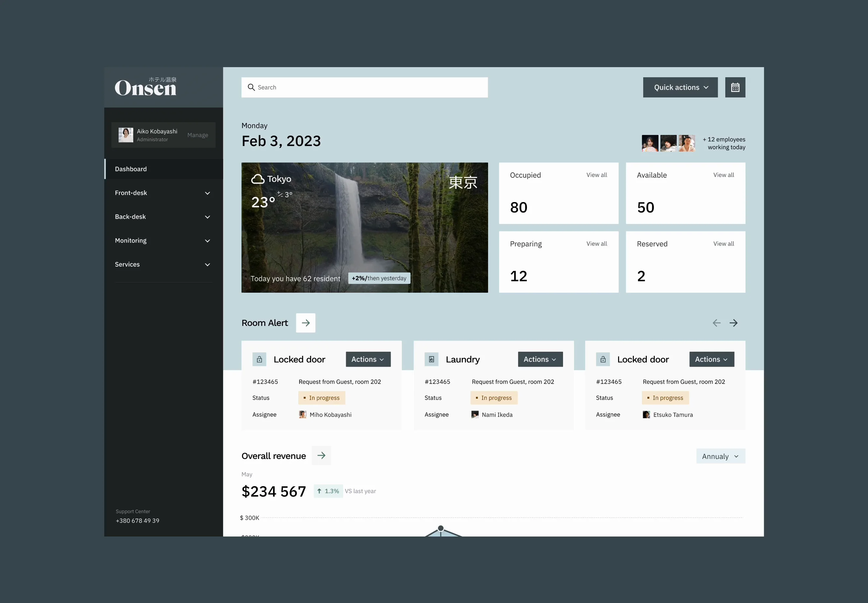
Task: Click the right arrow to advance room alerts
Action: click(734, 323)
